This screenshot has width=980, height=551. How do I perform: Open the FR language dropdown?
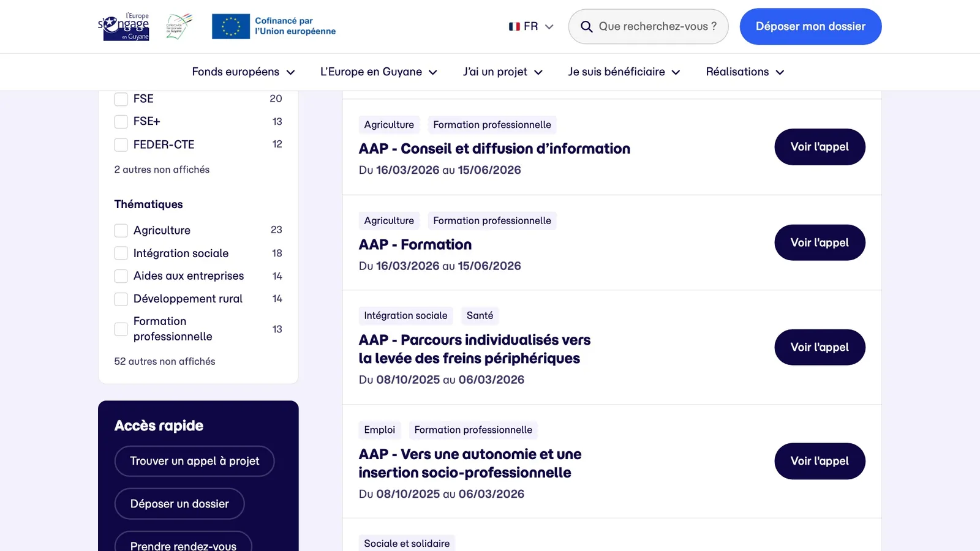pos(531,26)
